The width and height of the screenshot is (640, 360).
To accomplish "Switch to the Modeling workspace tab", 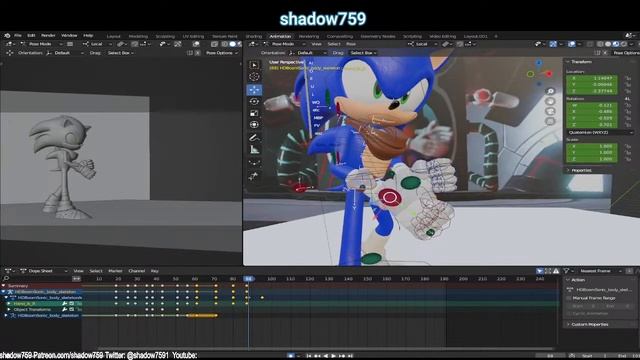I will 138,36.
